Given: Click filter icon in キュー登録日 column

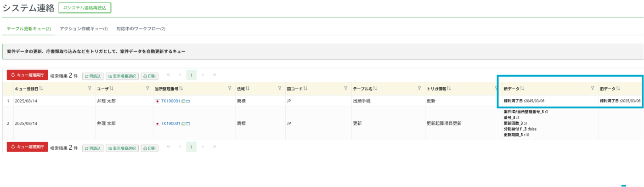Looking at the screenshot, I should pos(90,89).
